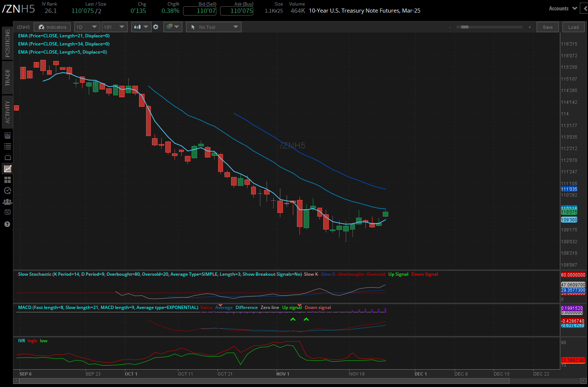Viewport: 588px width, 387px height.
Task: Open the help question mark icon
Action: (7, 224)
